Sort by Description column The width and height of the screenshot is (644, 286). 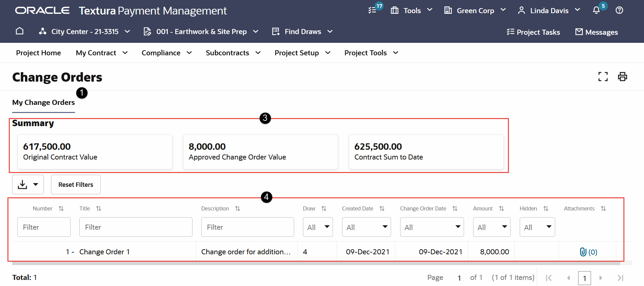click(238, 208)
